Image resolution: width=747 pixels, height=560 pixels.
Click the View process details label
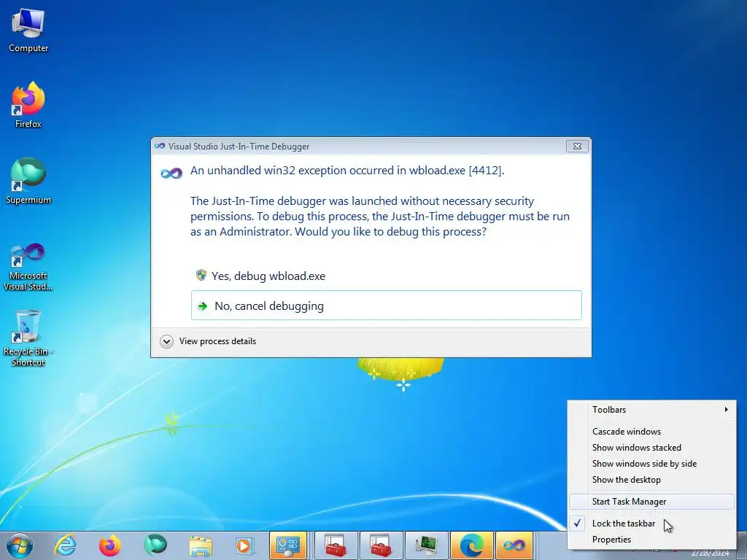pos(217,341)
